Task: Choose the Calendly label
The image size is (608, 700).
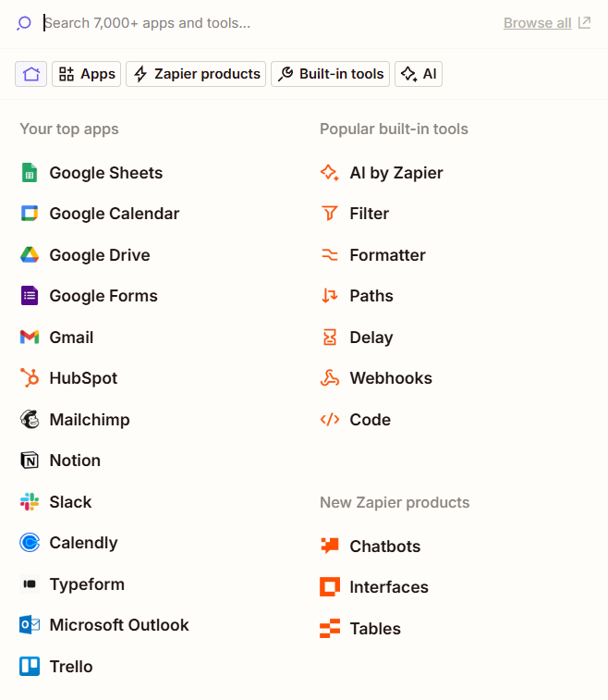Action: pos(83,543)
